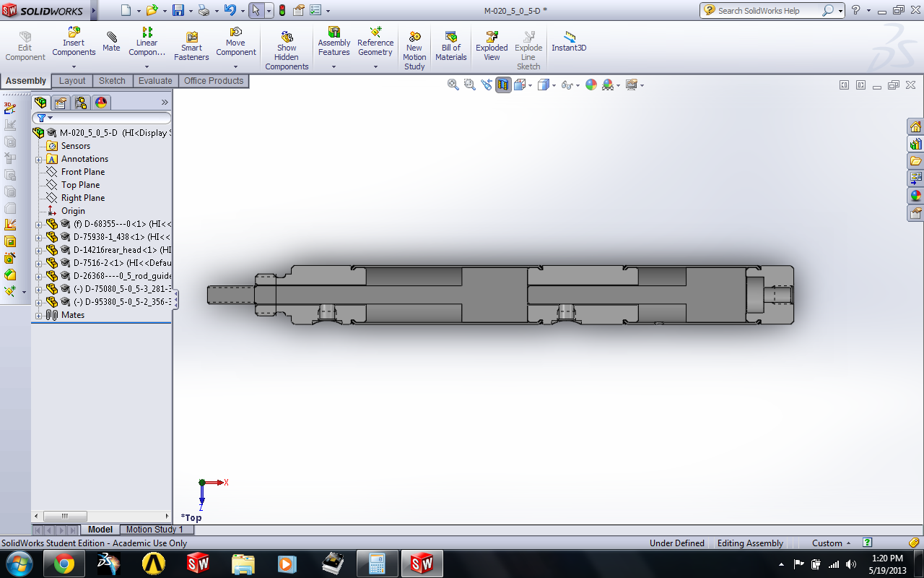Click Zoom to Fit icon

(x=453, y=85)
